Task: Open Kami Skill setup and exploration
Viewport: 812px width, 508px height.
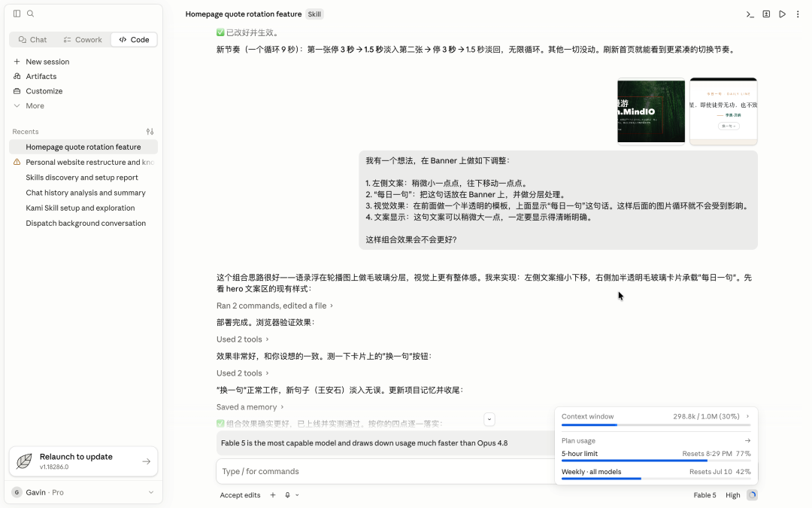Action: [x=83, y=208]
